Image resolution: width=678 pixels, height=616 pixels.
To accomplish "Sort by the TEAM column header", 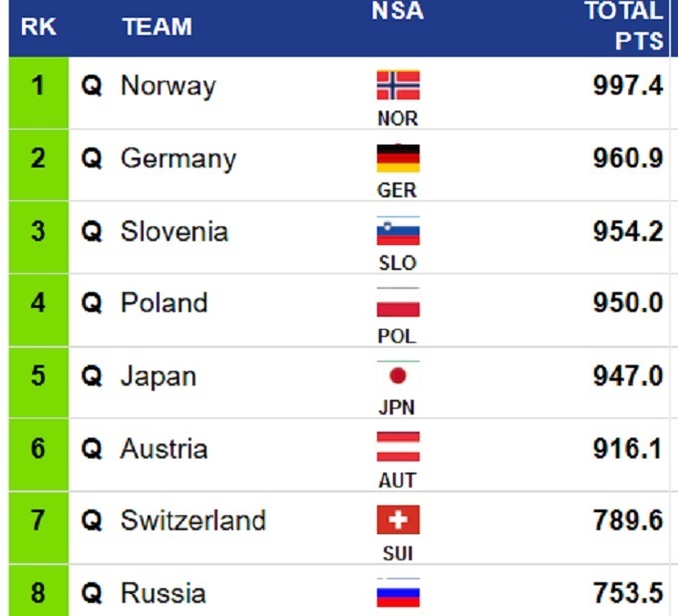I will click(x=158, y=27).
